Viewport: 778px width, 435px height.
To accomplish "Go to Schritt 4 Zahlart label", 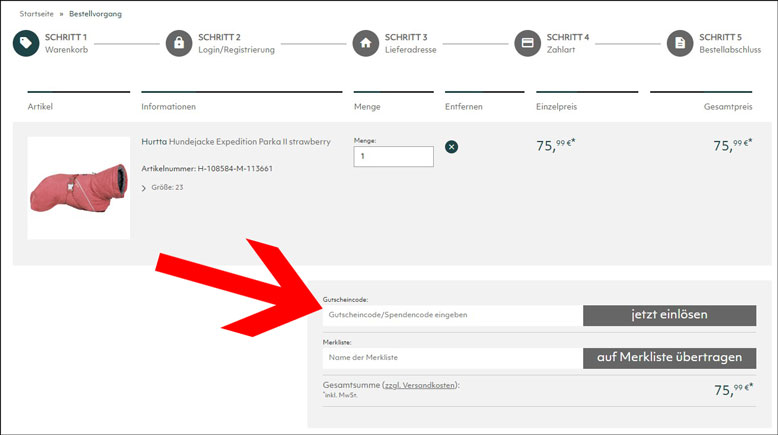I will [x=567, y=44].
